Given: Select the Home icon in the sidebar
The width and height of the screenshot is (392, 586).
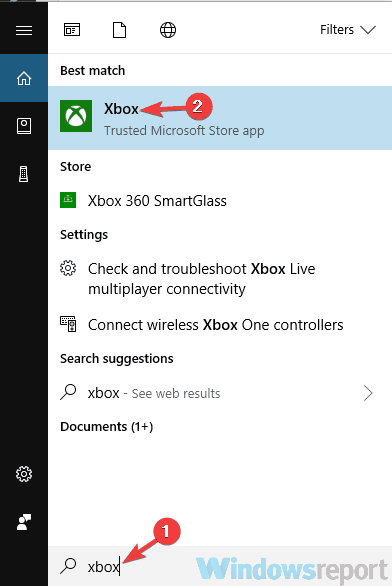Looking at the screenshot, I should click(24, 78).
